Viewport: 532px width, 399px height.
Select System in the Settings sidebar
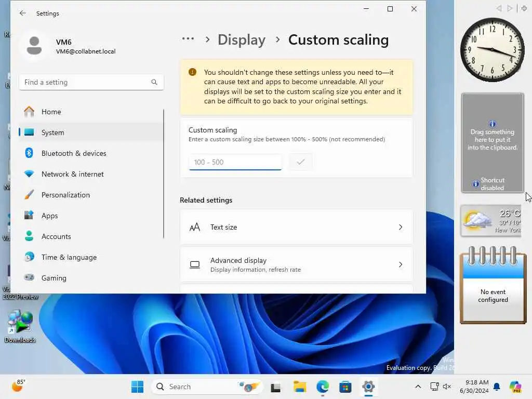(91, 132)
